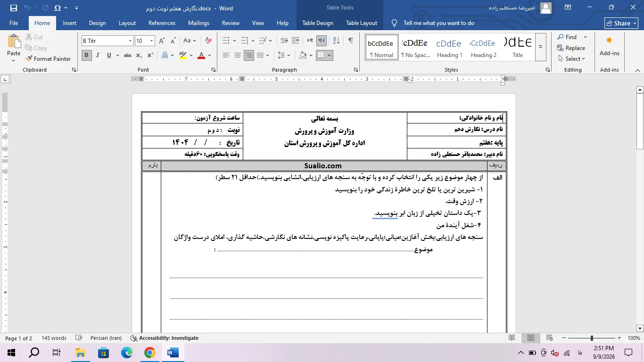Zoom out with the minus button
This screenshot has height=362, width=644.
563,338
